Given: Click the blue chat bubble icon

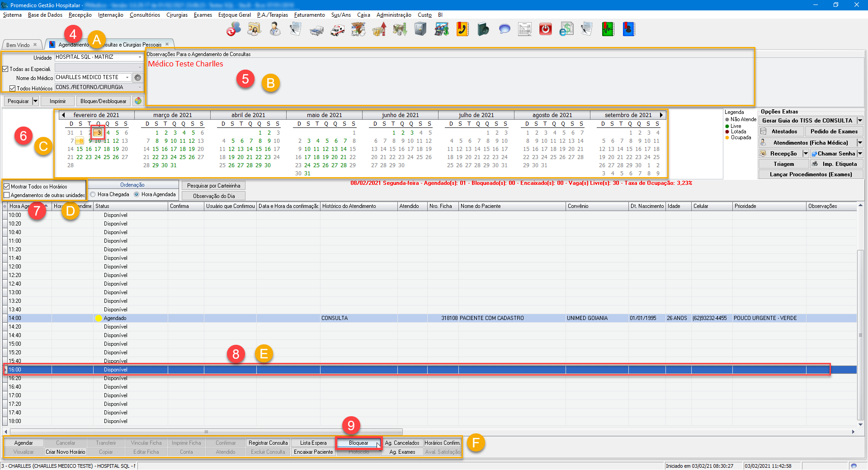Looking at the screenshot, I should click(504, 30).
